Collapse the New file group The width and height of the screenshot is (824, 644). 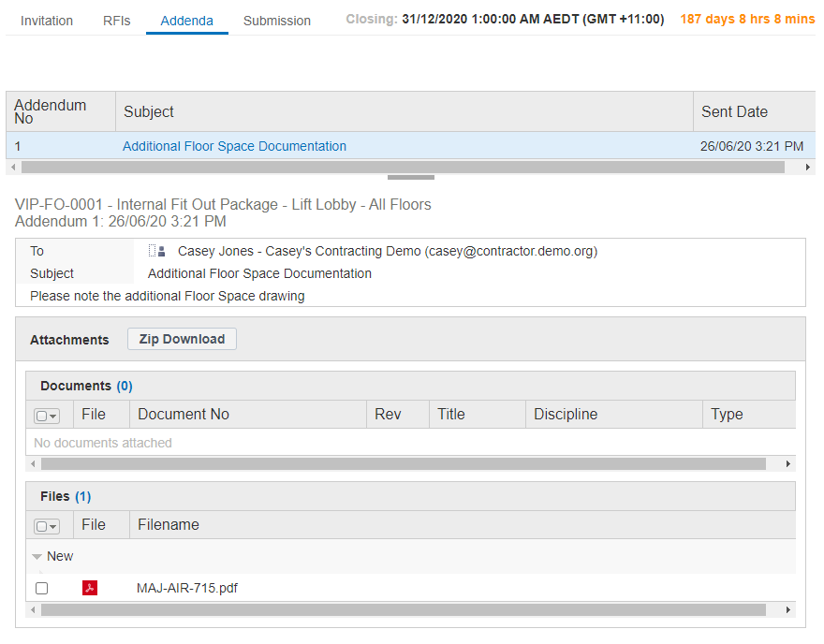37,557
